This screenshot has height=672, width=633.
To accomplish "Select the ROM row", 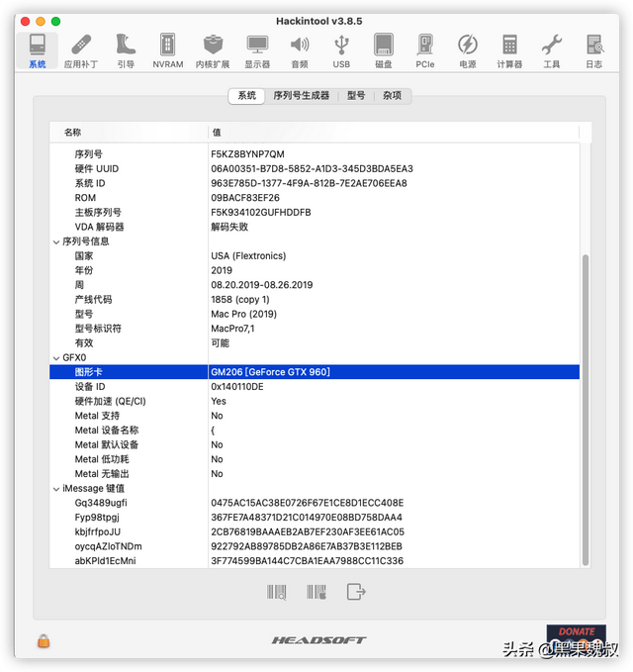I will [315, 198].
